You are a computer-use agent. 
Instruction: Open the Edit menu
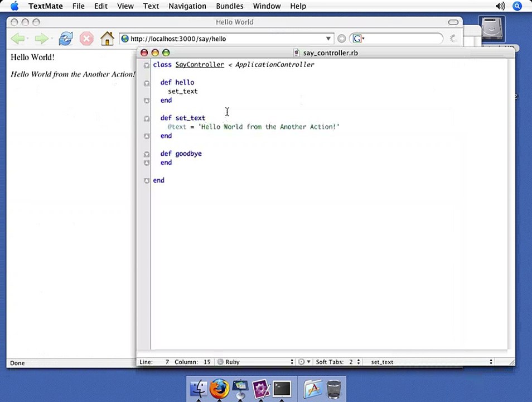click(x=101, y=6)
